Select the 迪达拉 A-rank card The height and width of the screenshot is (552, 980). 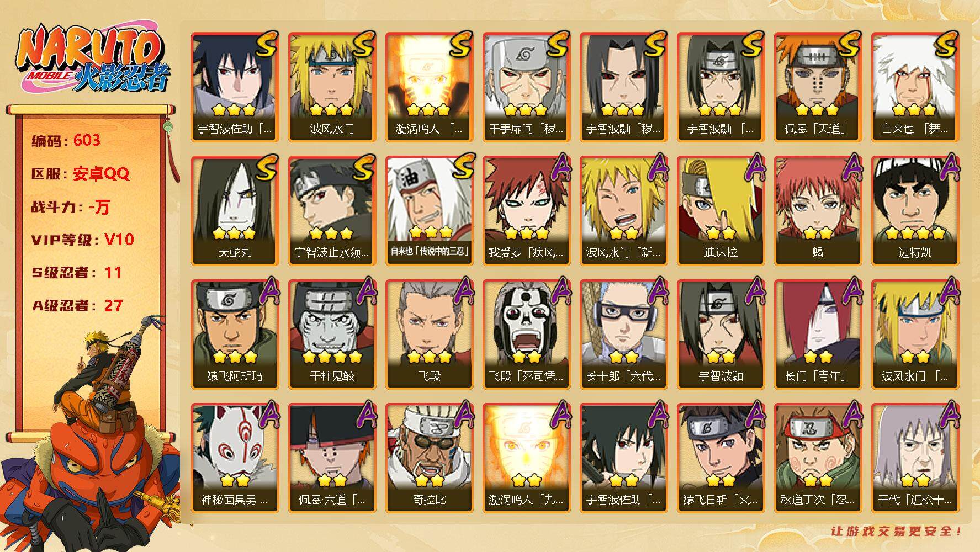pyautogui.click(x=721, y=210)
